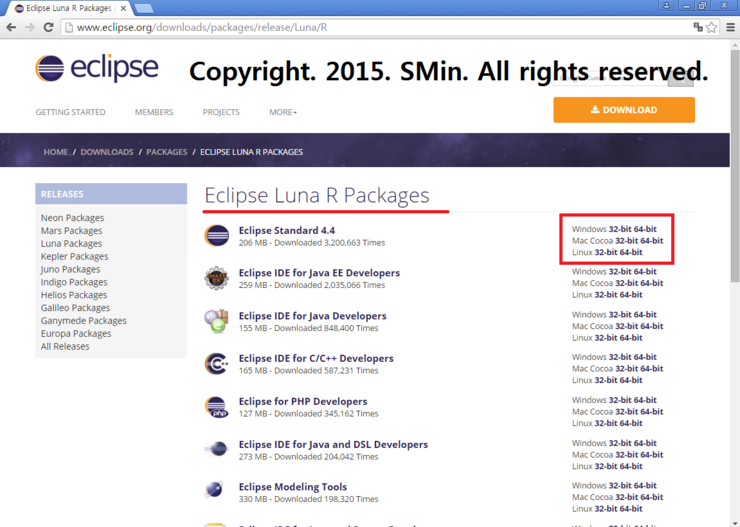This screenshot has height=527, width=740.
Task: Go to DOWNLOADS breadcrumb
Action: (x=107, y=152)
